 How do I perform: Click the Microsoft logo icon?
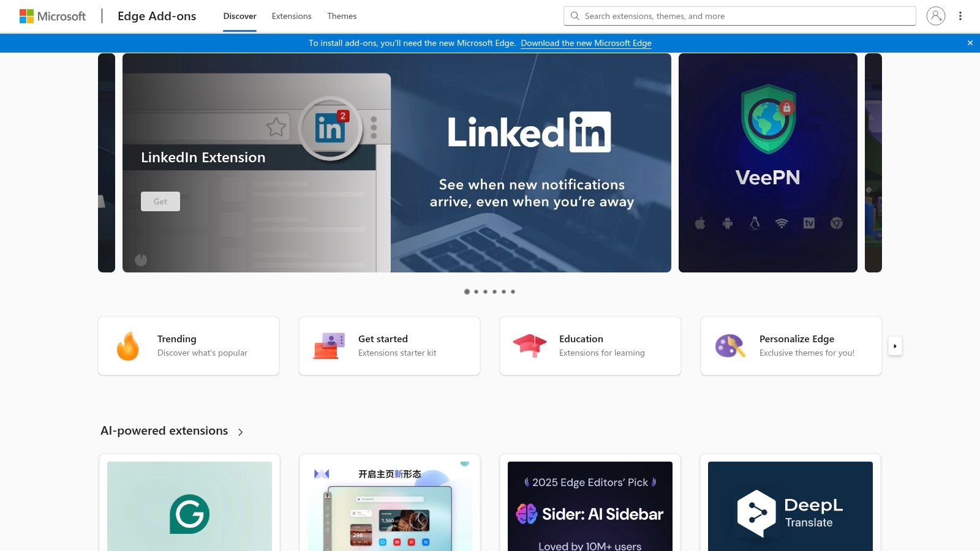tap(27, 16)
